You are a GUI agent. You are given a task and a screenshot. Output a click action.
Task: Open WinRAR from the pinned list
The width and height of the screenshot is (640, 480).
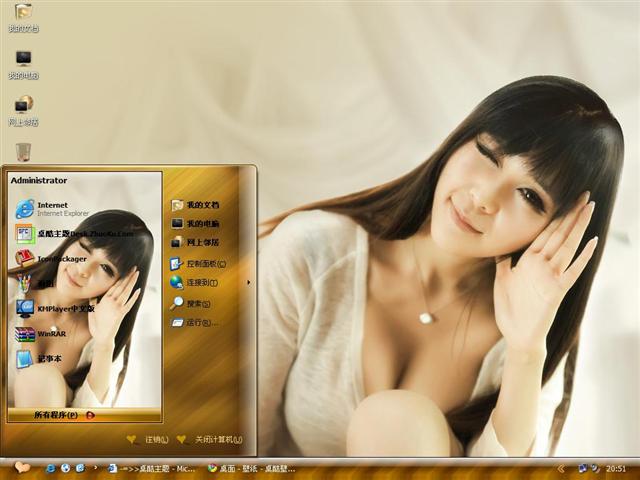coord(41,334)
